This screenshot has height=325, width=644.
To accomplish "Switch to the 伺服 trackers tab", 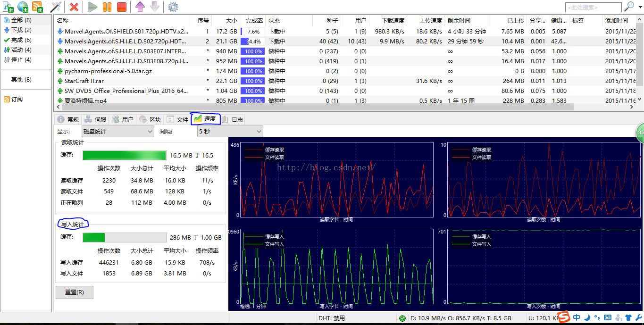I will click(x=95, y=119).
